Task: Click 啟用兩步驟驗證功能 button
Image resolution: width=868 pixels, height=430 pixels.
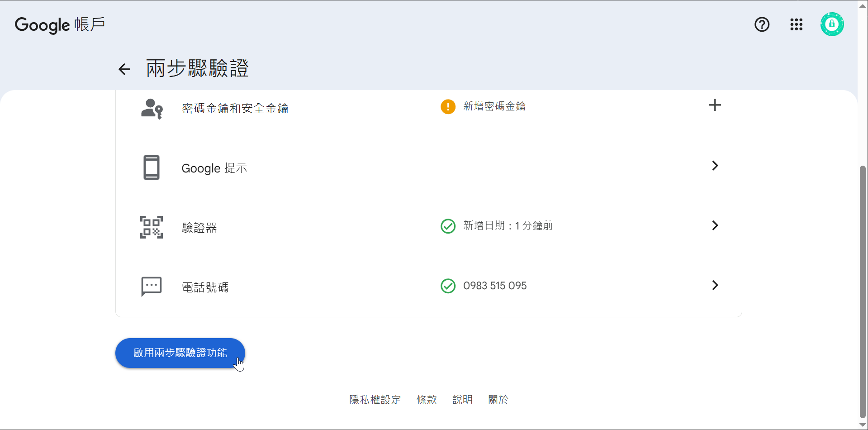Action: pyautogui.click(x=180, y=353)
